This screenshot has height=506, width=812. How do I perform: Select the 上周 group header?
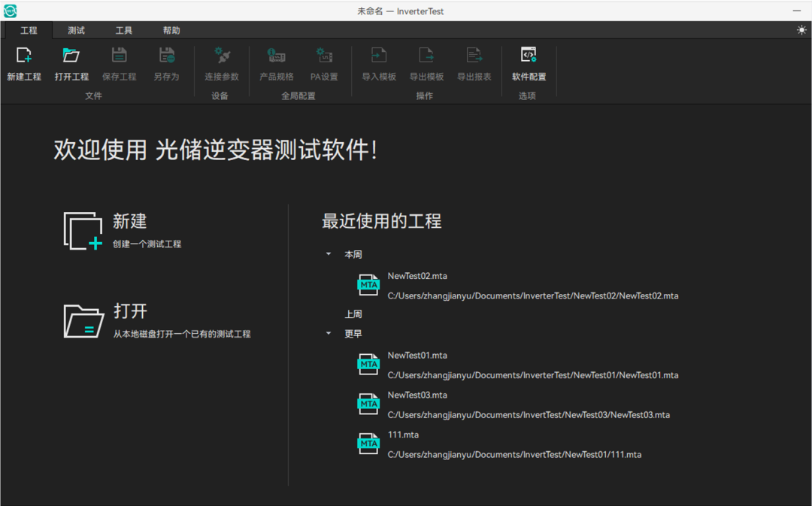tap(353, 314)
